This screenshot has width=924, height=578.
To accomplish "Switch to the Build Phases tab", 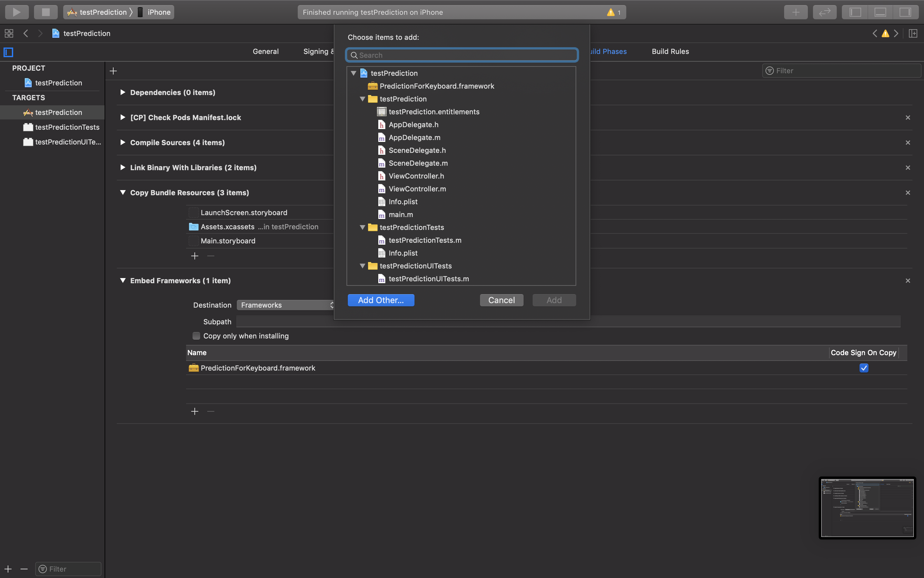I will (609, 51).
